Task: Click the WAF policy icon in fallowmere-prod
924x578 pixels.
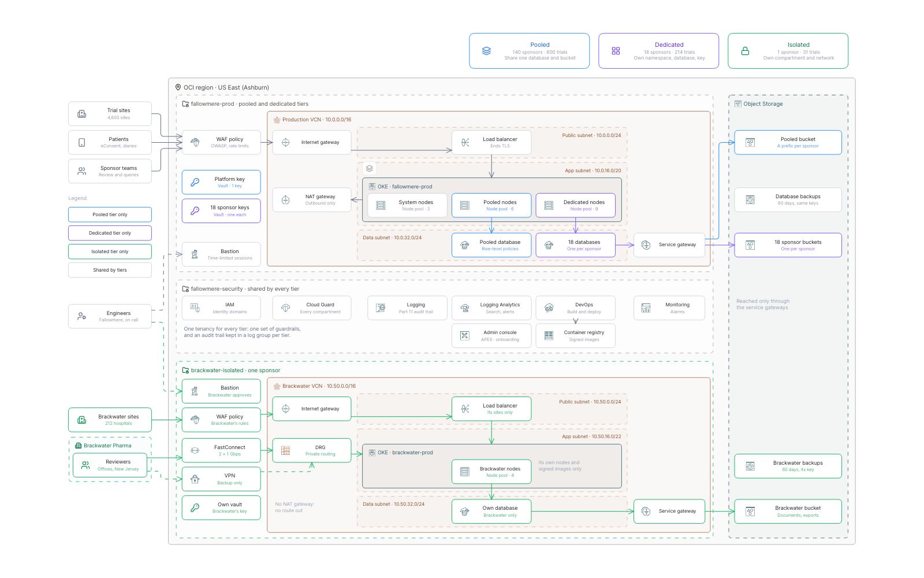Action: tap(195, 142)
